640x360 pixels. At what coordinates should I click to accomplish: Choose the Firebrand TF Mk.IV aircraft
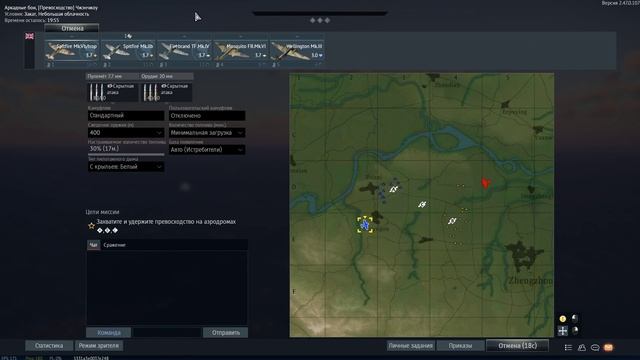click(184, 51)
